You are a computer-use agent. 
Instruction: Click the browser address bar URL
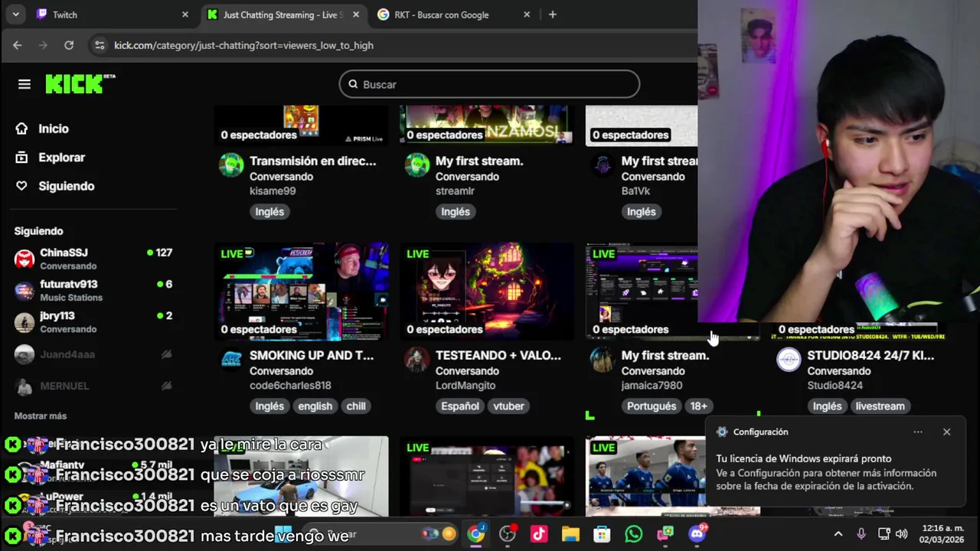243,45
